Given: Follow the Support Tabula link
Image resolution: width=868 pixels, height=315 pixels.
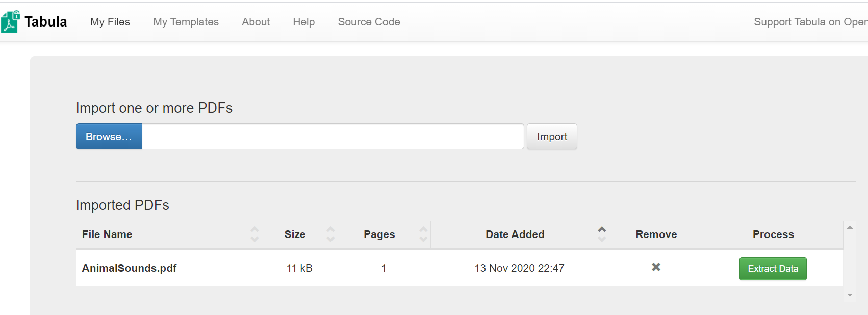Looking at the screenshot, I should tap(811, 22).
